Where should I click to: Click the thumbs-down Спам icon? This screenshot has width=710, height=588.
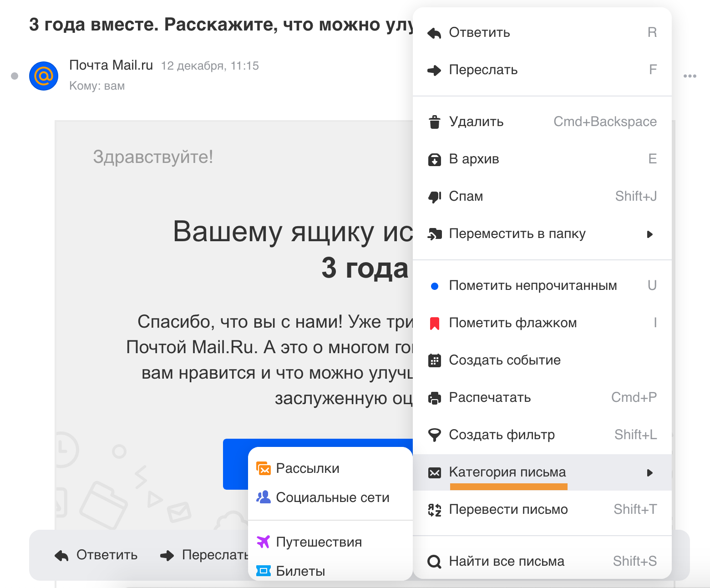tap(435, 197)
